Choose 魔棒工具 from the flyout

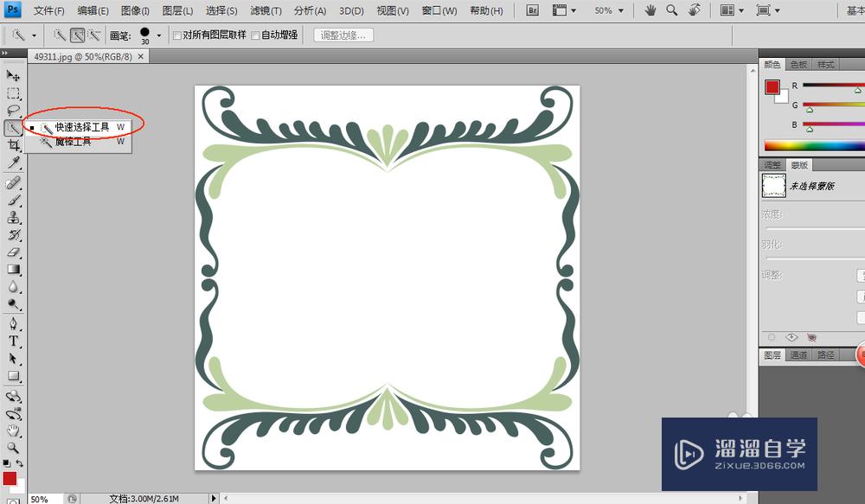pos(78,142)
